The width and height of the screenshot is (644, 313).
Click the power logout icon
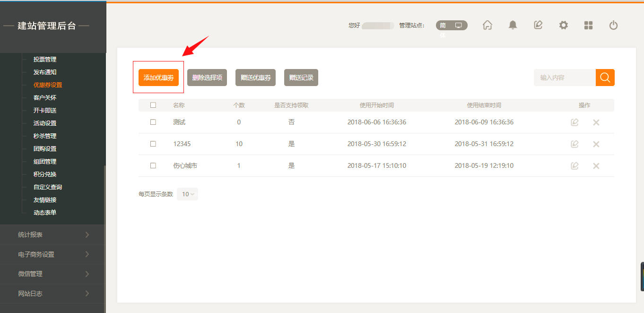point(613,26)
